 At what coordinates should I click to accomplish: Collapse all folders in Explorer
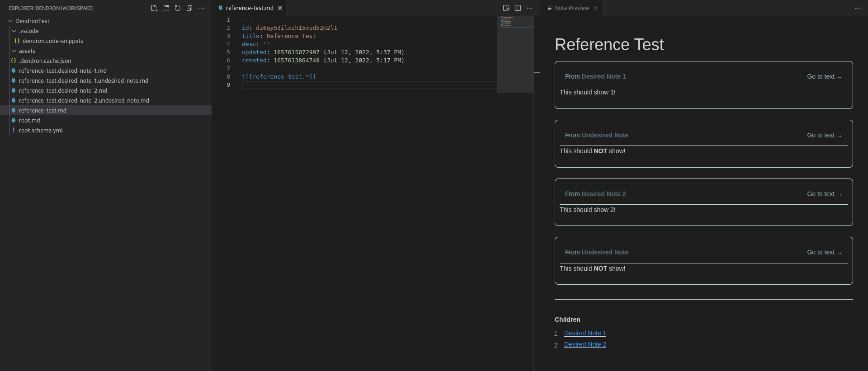pyautogui.click(x=189, y=8)
